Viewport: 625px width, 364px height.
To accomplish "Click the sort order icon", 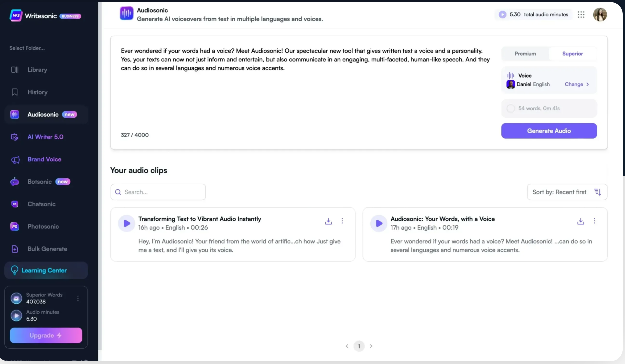I will (598, 192).
